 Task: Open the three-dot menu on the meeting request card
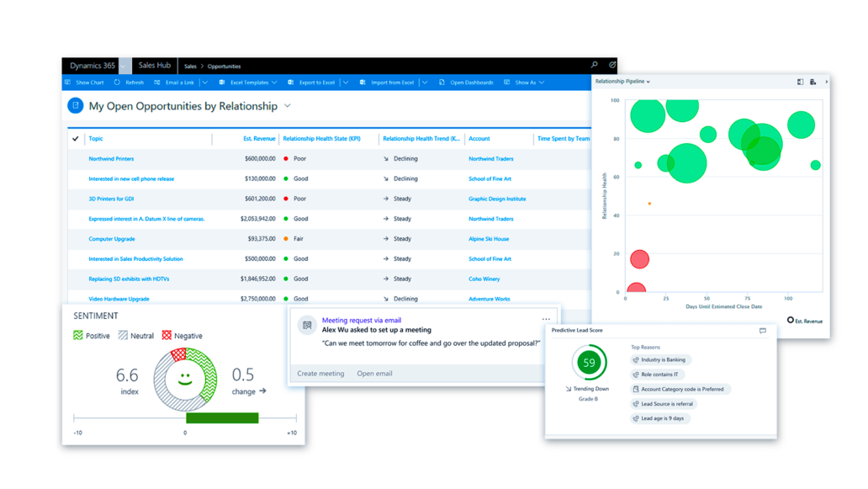pyautogui.click(x=547, y=319)
